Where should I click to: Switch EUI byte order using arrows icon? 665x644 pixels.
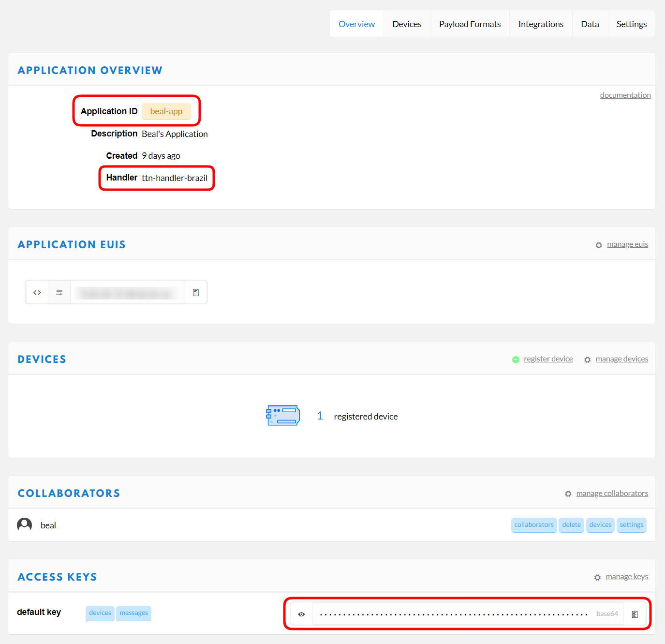coord(59,293)
